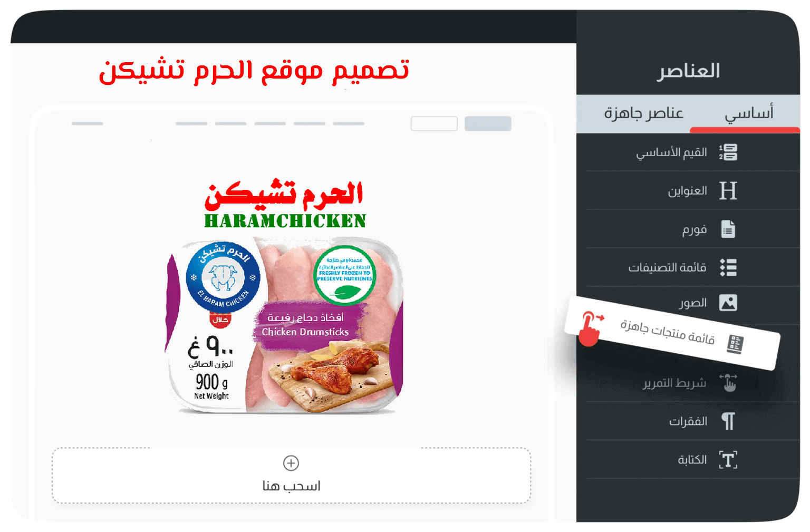
Task: Click the categories list icon
Action: pyautogui.click(x=728, y=267)
